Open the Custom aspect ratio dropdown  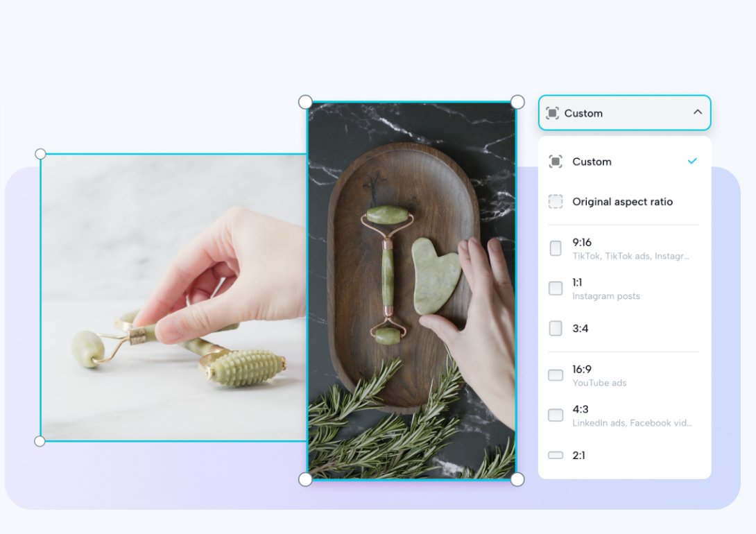[x=624, y=113]
